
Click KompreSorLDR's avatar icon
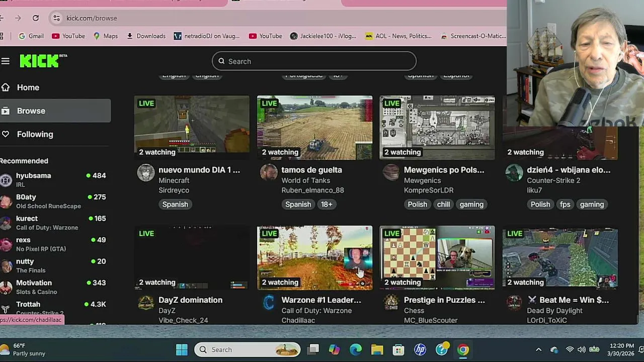[391, 173]
